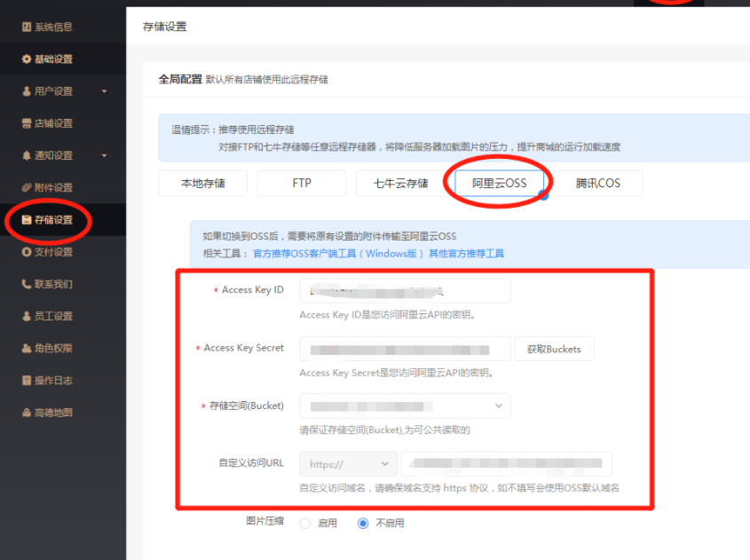Expand the 通知设置 submenu arrow

click(x=105, y=156)
